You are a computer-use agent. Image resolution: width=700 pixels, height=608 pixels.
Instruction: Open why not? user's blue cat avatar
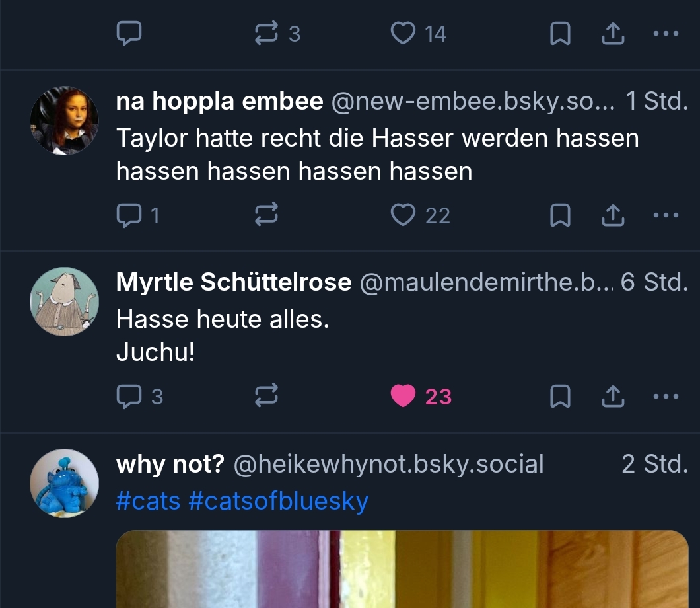[64, 483]
